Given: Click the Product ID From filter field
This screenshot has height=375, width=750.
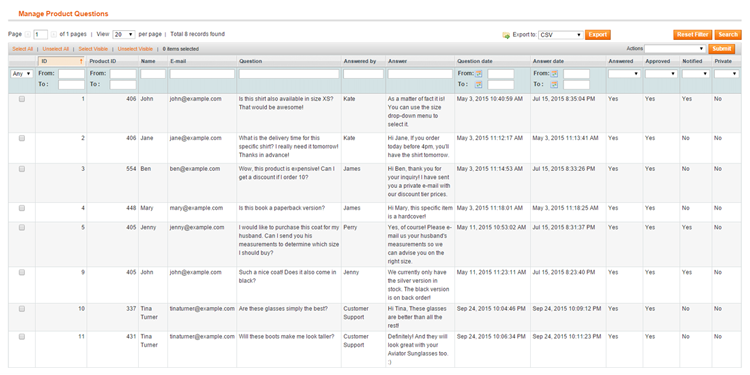Looking at the screenshot, I should pos(123,74).
